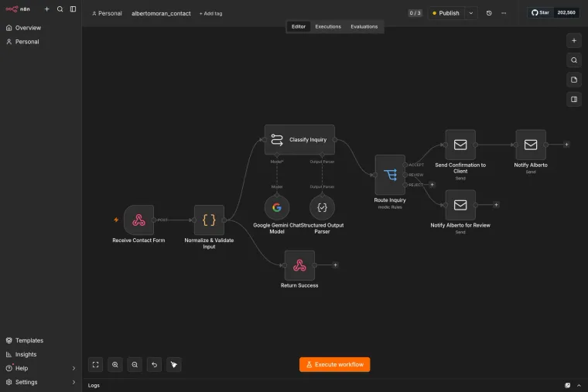Click the albertomoran_contact workflow name

(161, 13)
